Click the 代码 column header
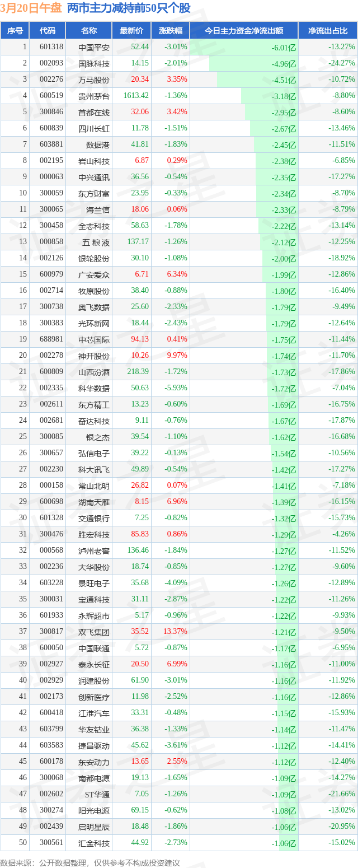The height and width of the screenshot is (868, 358). (x=48, y=31)
